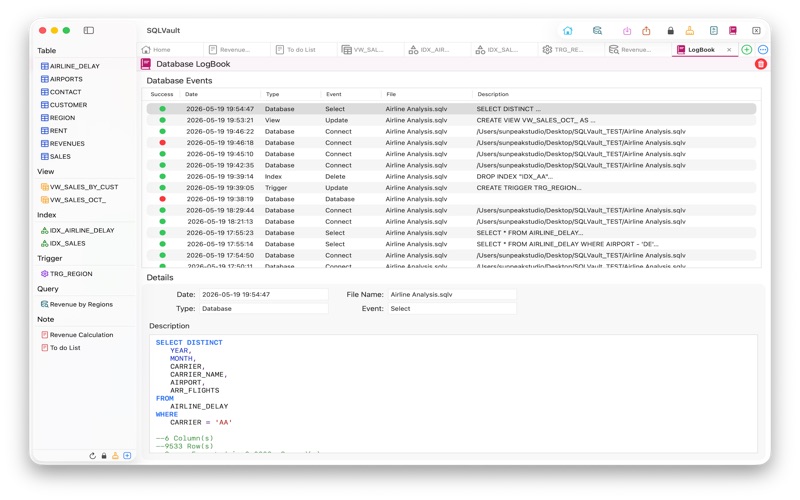Click the magenta LogBook icon in top toolbar
The width and height of the screenshot is (800, 500).
pos(733,31)
